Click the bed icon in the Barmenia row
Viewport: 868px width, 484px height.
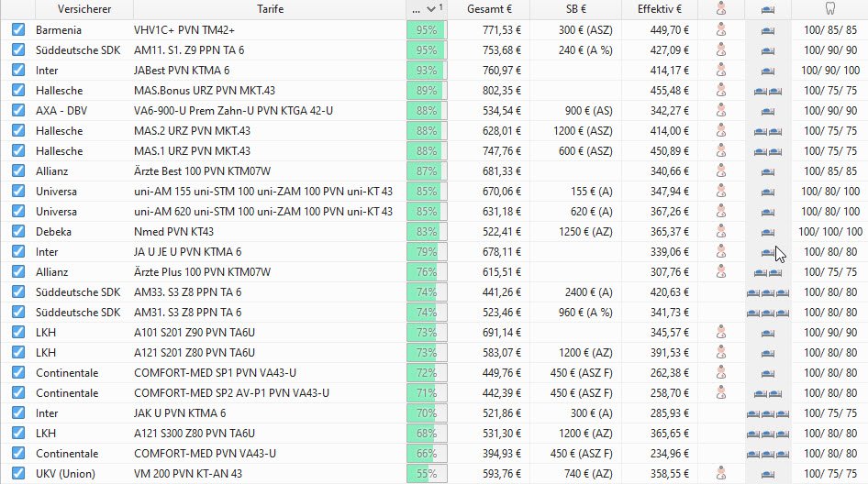(768, 31)
